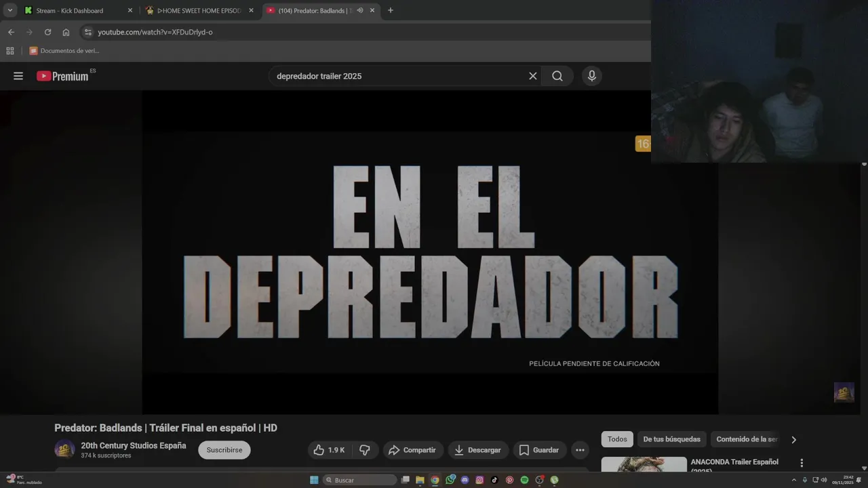Click the taskbar Buscar search box
868x488 pixels.
[360, 480]
